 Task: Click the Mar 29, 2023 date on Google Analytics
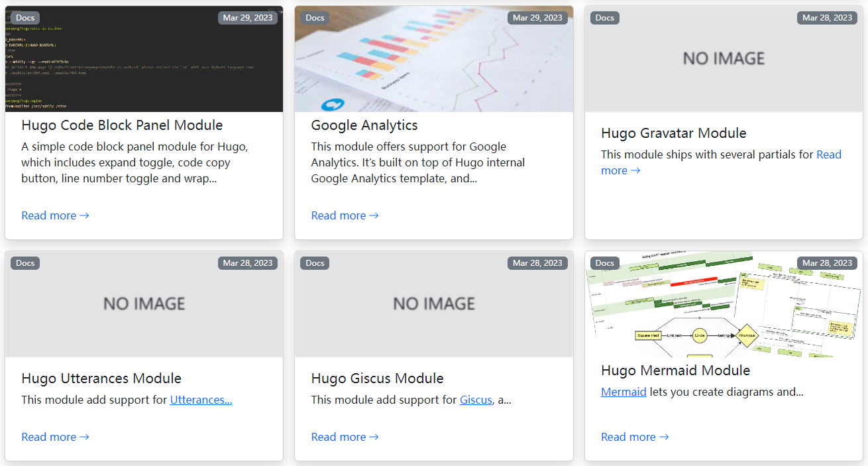(x=537, y=17)
